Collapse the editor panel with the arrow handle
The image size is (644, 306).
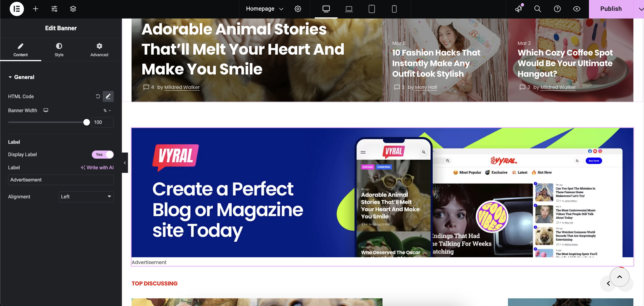pos(125,163)
